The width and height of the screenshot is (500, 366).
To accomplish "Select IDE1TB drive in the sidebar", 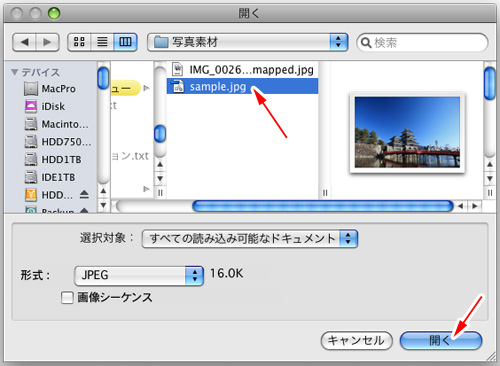I will pyautogui.click(x=50, y=177).
